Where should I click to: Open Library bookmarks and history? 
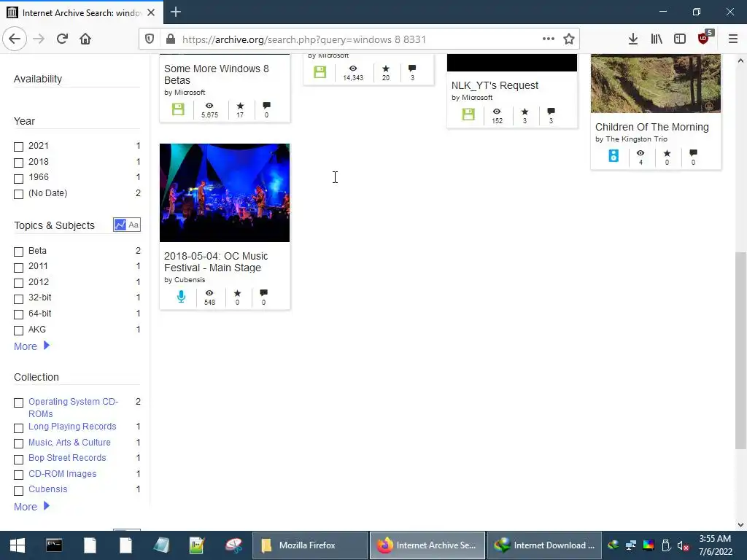(657, 39)
